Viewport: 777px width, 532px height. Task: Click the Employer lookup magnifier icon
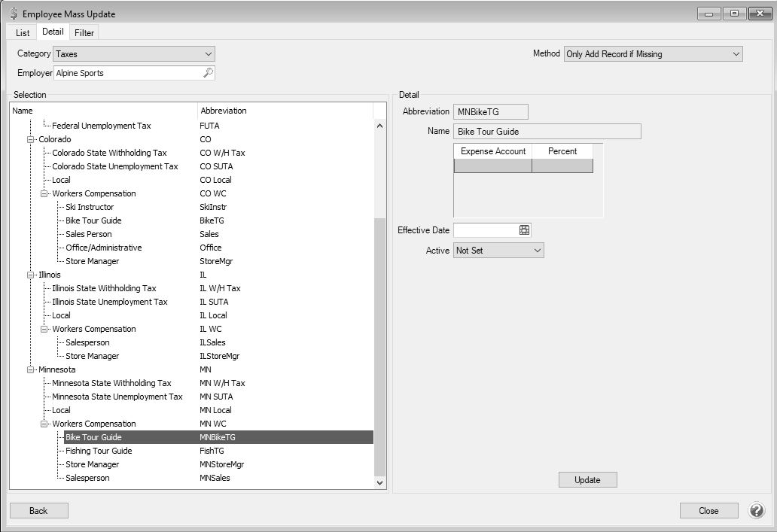click(208, 73)
